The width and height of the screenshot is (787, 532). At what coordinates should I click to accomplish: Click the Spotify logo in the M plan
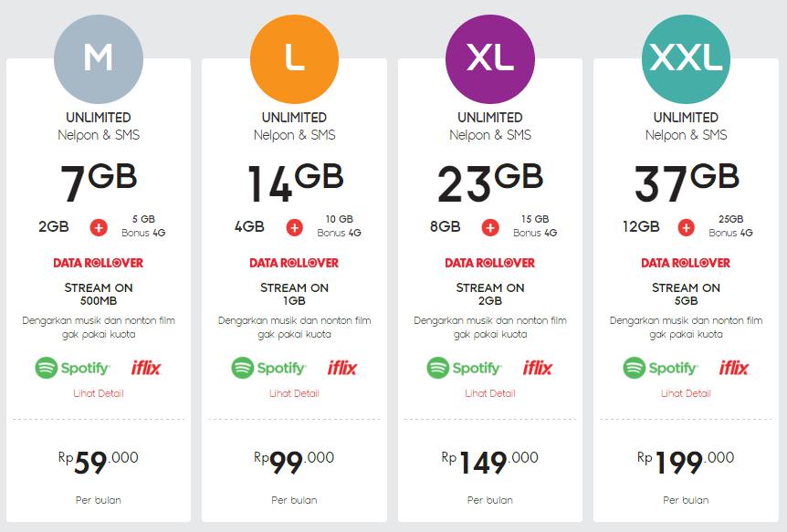(x=73, y=368)
